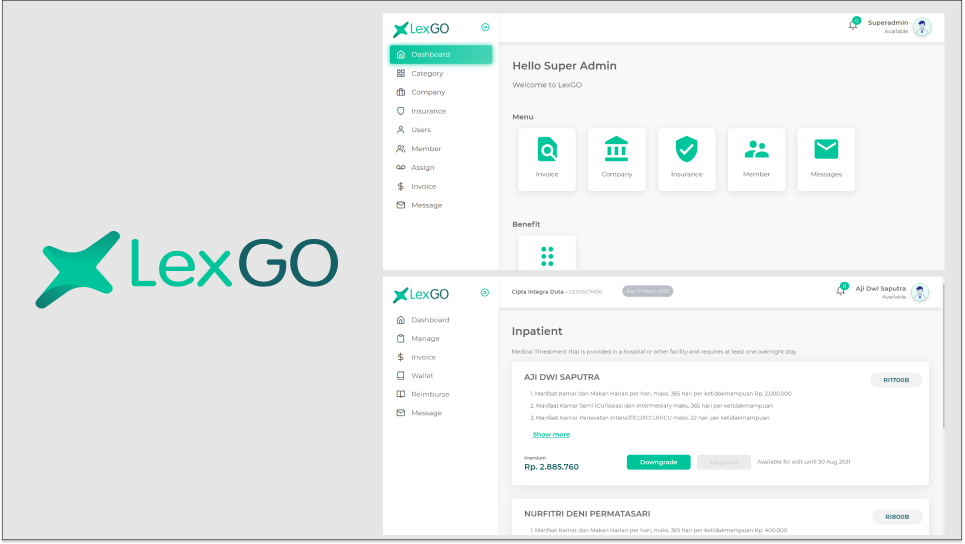Click the disabled Upgrade button
The height and width of the screenshot is (544, 965).
724,462
